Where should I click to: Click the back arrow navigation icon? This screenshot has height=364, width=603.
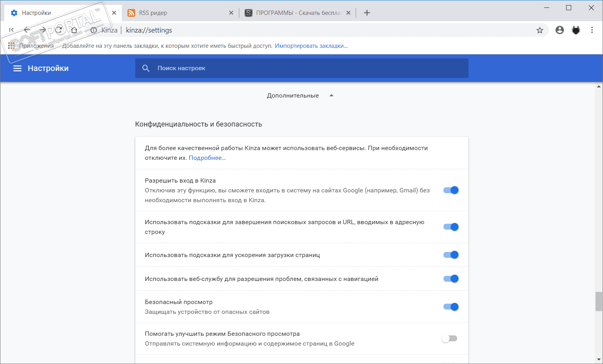tap(27, 30)
